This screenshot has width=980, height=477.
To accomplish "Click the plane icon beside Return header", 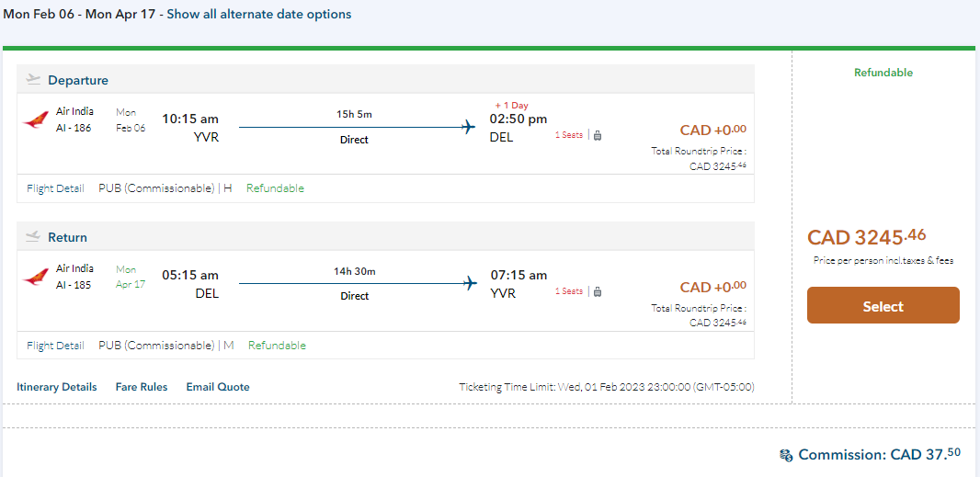I will click(34, 237).
